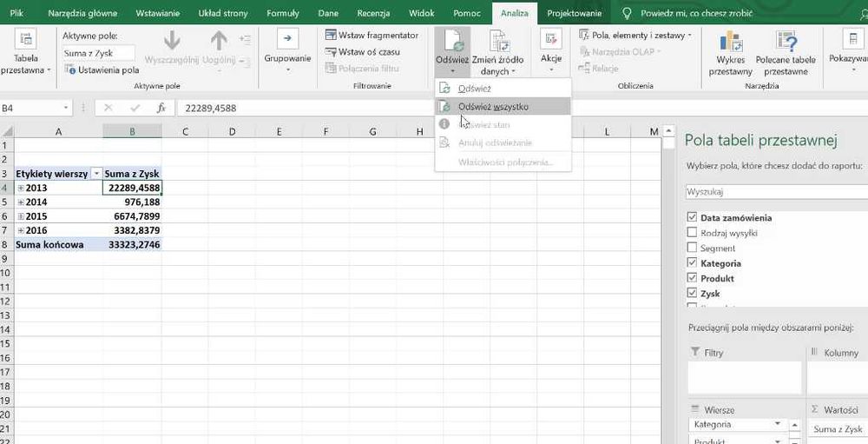Expand the 2016 row group

[21, 230]
